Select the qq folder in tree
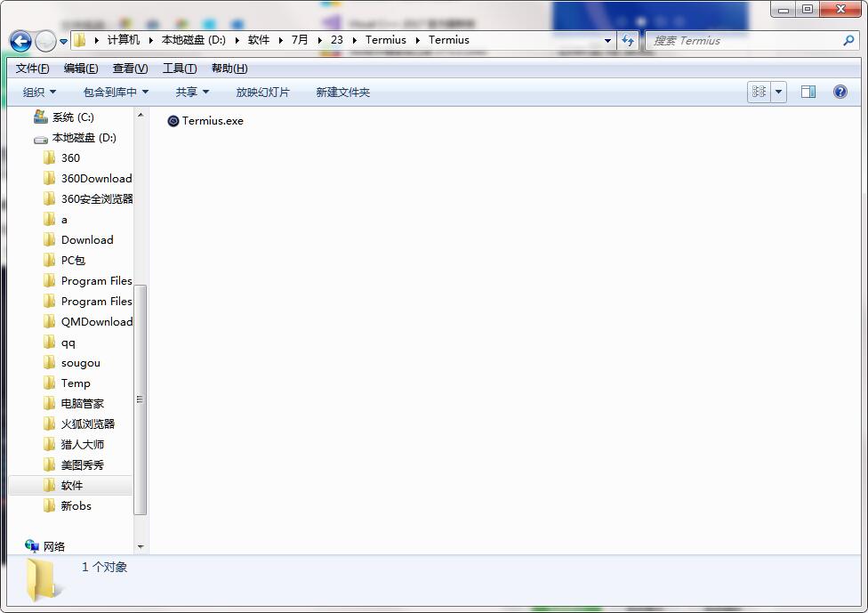This screenshot has width=868, height=613. click(68, 343)
